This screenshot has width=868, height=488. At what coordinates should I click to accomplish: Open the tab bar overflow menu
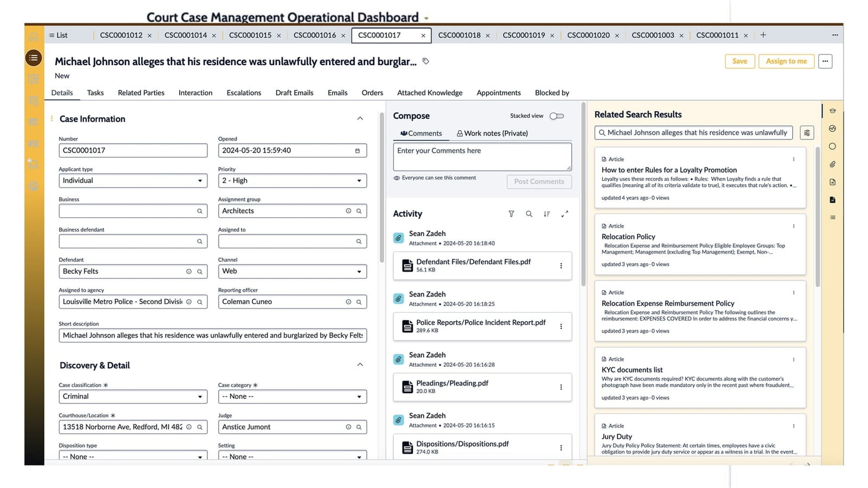pyautogui.click(x=835, y=35)
